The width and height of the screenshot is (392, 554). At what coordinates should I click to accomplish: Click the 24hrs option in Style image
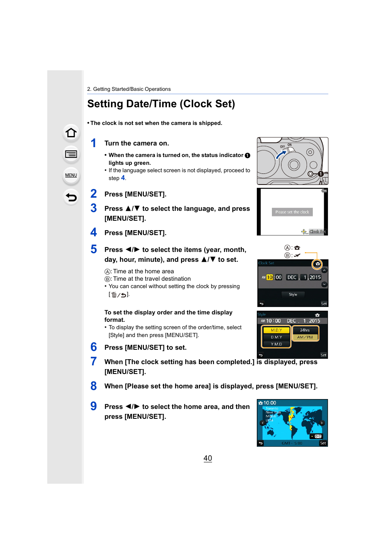[x=305, y=330]
